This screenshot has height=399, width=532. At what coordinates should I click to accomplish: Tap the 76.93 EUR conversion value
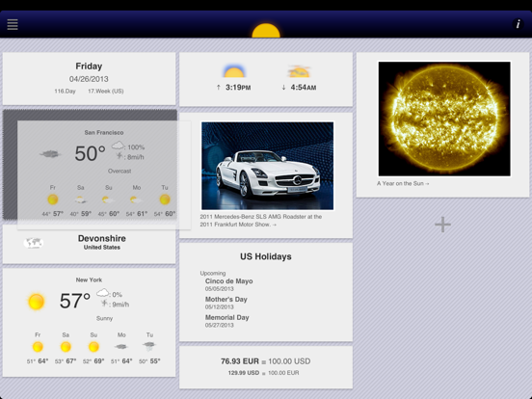tap(240, 361)
